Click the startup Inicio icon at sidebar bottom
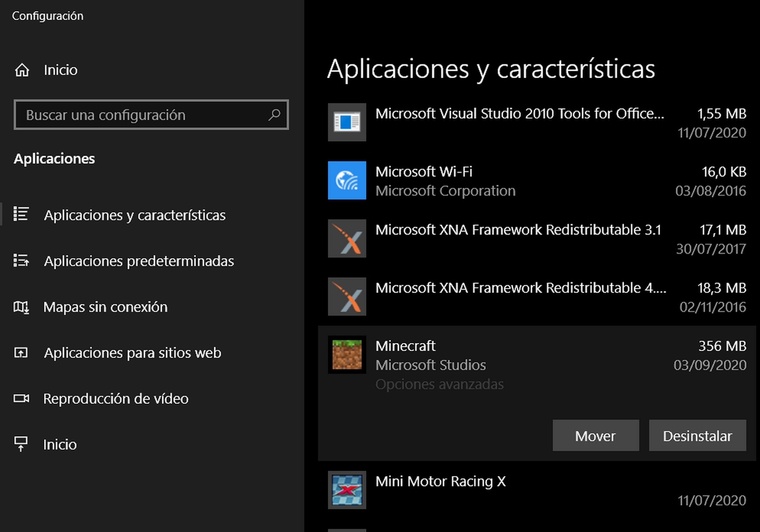 (x=21, y=444)
